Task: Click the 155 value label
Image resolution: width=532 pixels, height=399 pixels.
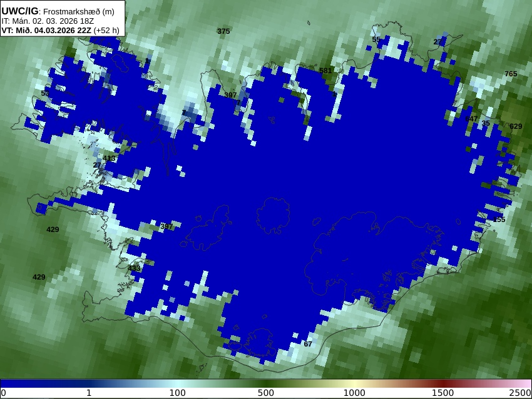Action: [x=499, y=220]
